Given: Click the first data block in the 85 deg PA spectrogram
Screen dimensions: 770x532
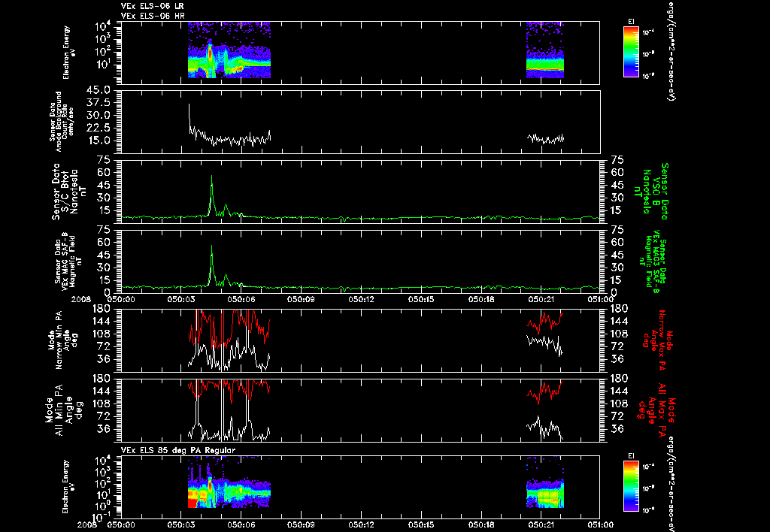Looking at the screenshot, I should 229,482.
